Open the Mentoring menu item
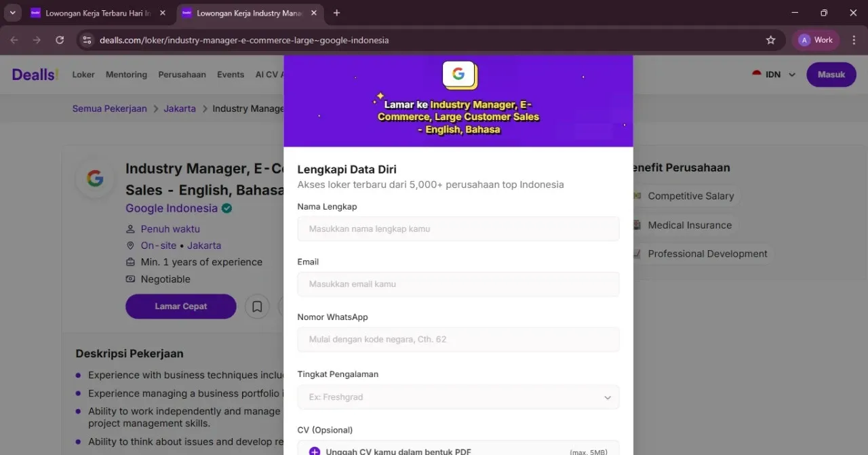 (126, 75)
